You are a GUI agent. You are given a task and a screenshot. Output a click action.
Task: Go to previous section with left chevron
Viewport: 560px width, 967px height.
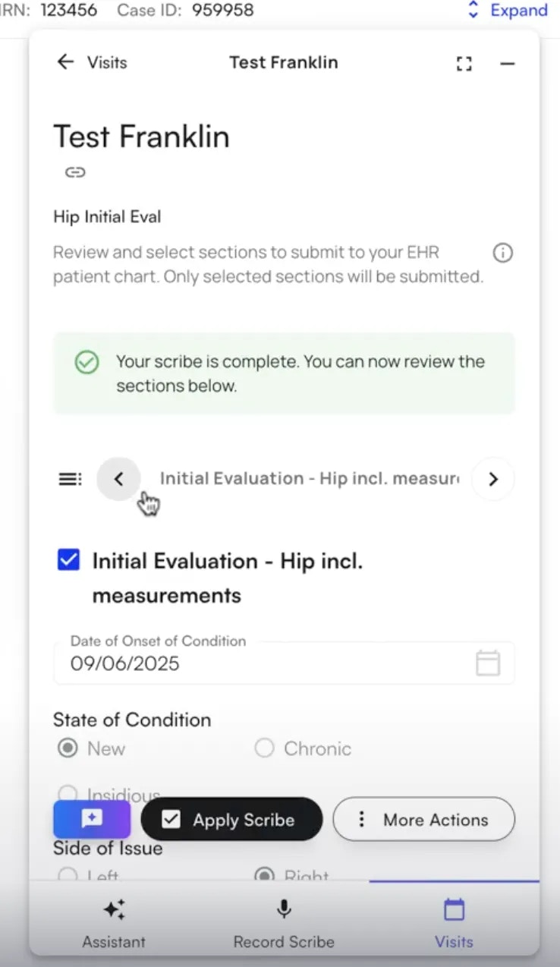point(118,478)
